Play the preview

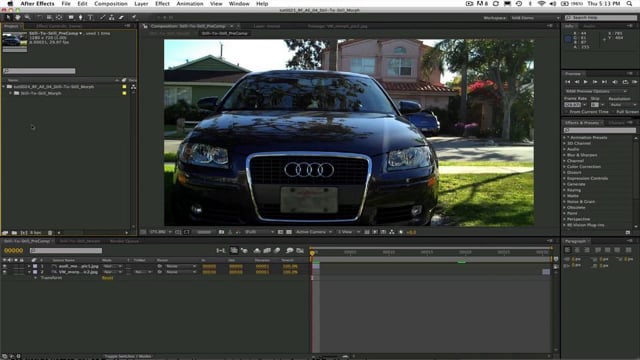coord(586,82)
